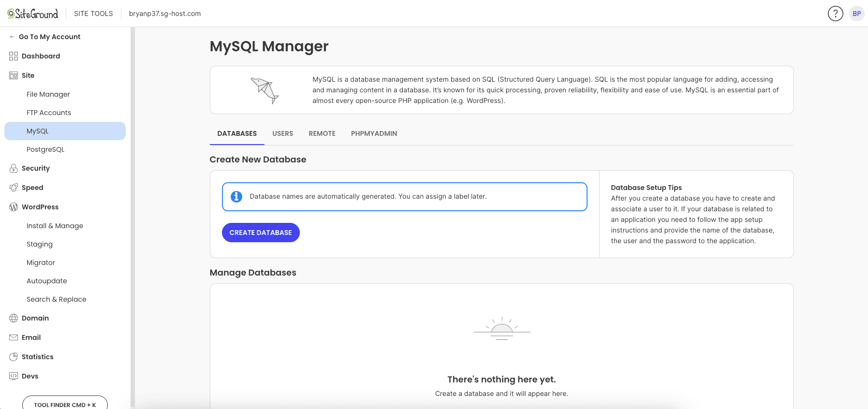
Task: Collapse the WordPress section label
Action: click(x=40, y=207)
